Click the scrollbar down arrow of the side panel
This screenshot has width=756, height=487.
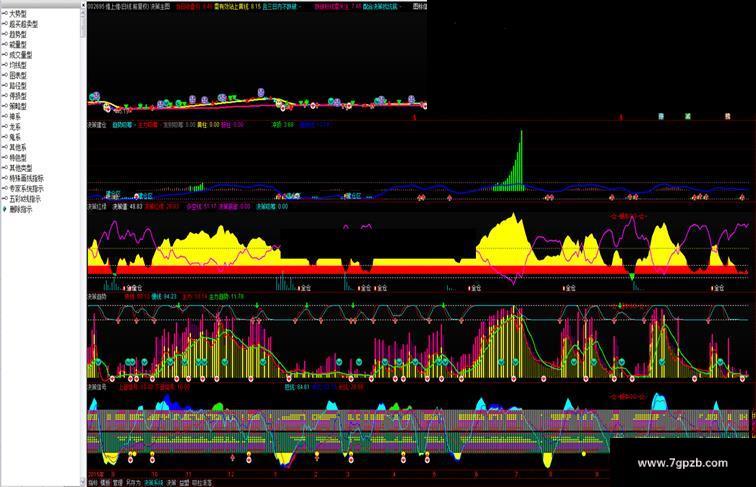pos(83,481)
